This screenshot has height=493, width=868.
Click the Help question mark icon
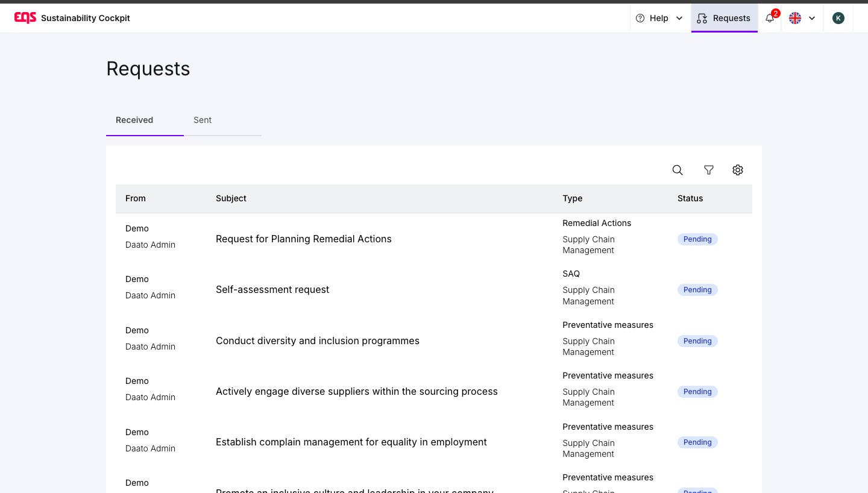640,18
